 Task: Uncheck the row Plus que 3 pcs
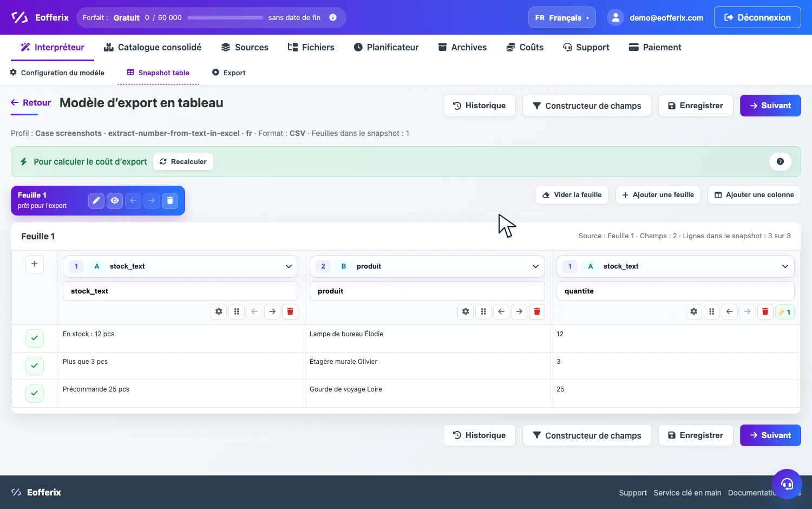34,366
